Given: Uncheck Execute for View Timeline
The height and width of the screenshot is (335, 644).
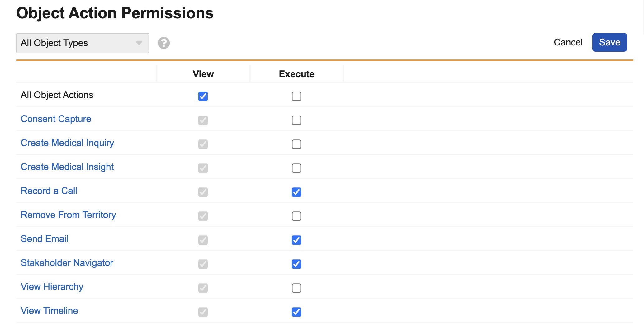Looking at the screenshot, I should [296, 312].
